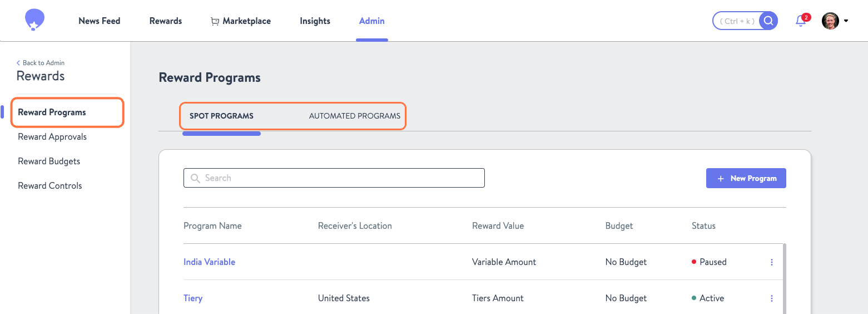Open the Rewards top navigation item
This screenshot has width=868, height=314.
[x=166, y=21]
